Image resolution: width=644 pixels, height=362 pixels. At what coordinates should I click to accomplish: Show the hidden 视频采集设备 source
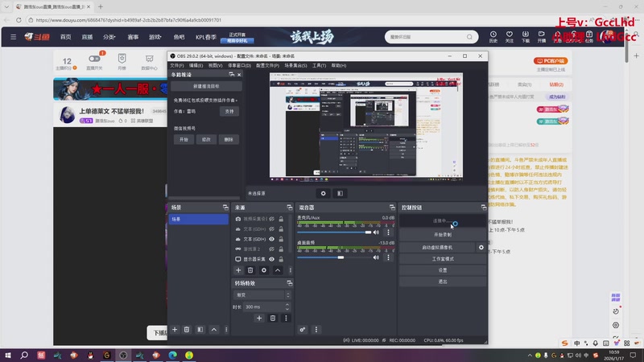[271, 219]
